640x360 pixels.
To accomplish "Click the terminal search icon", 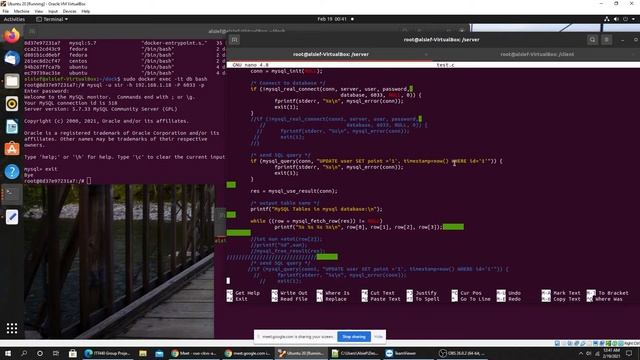I will 592,40.
